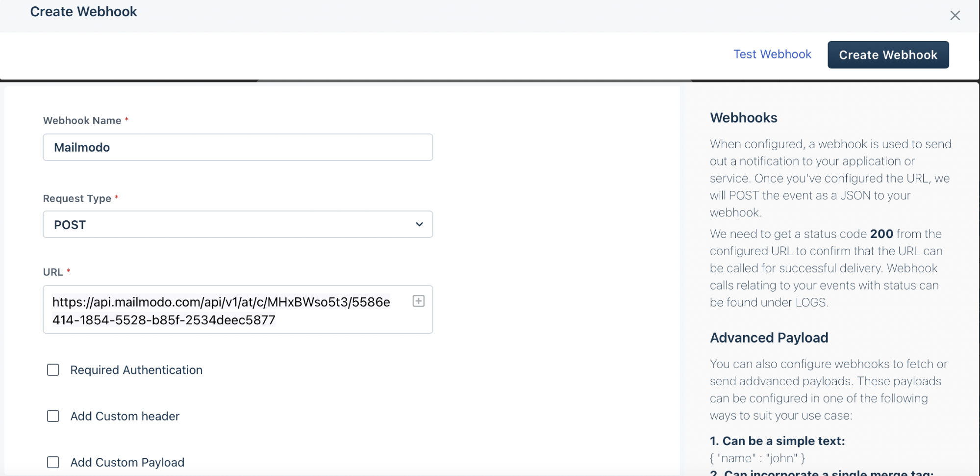This screenshot has height=476, width=980.
Task: Close the Create Webhook dialog
Action: click(x=955, y=16)
